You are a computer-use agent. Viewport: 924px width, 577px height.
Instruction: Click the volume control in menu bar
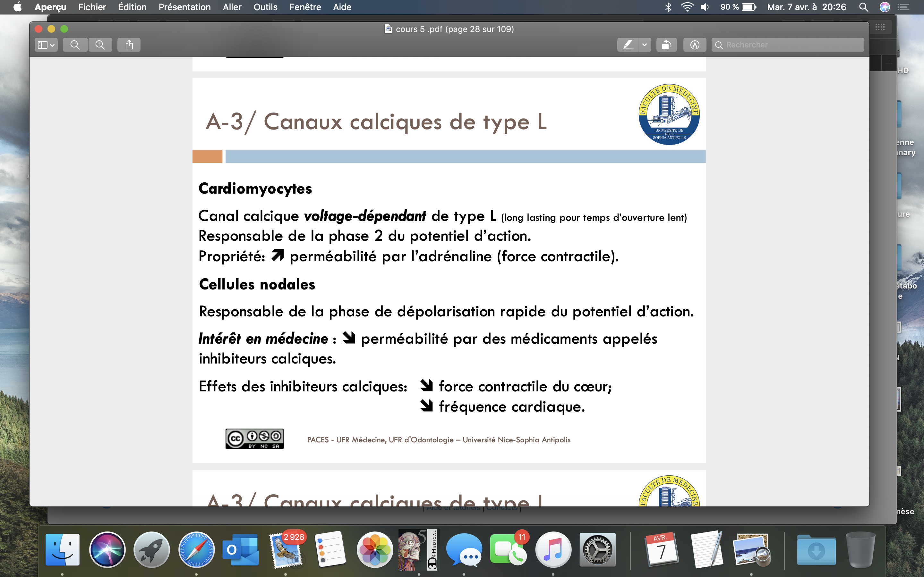tap(705, 7)
